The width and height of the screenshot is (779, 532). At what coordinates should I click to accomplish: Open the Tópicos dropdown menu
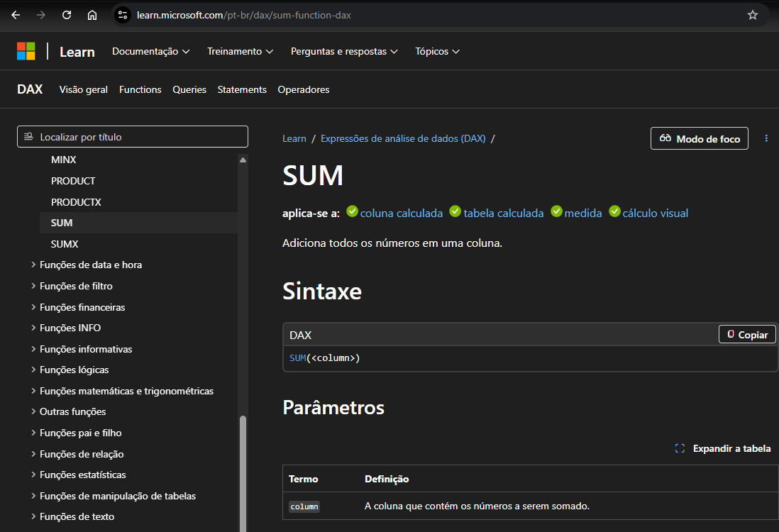pyautogui.click(x=437, y=51)
